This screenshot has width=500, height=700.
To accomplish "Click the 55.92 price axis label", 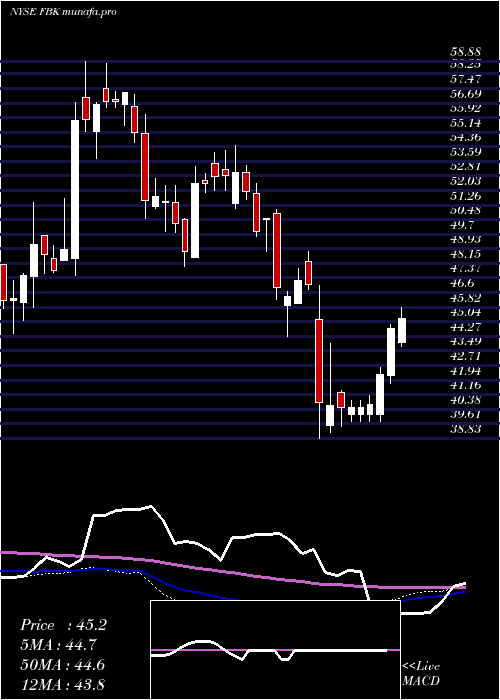I will (x=465, y=108).
